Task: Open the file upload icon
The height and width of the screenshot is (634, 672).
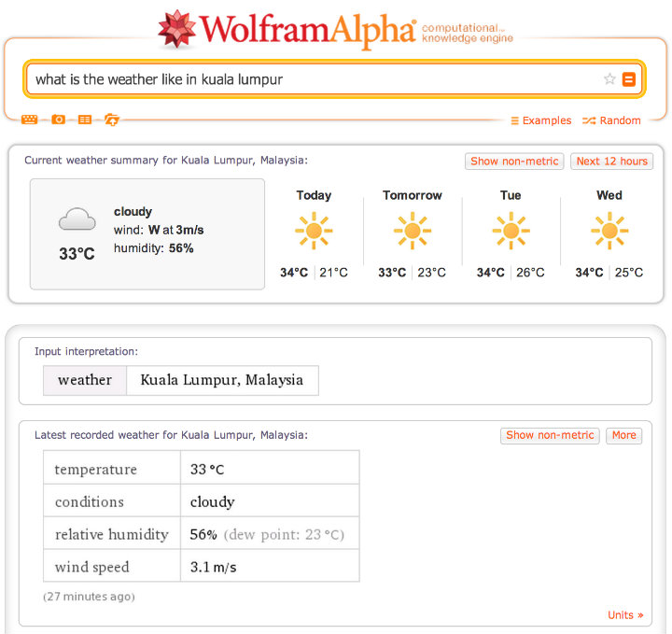Action: [112, 120]
